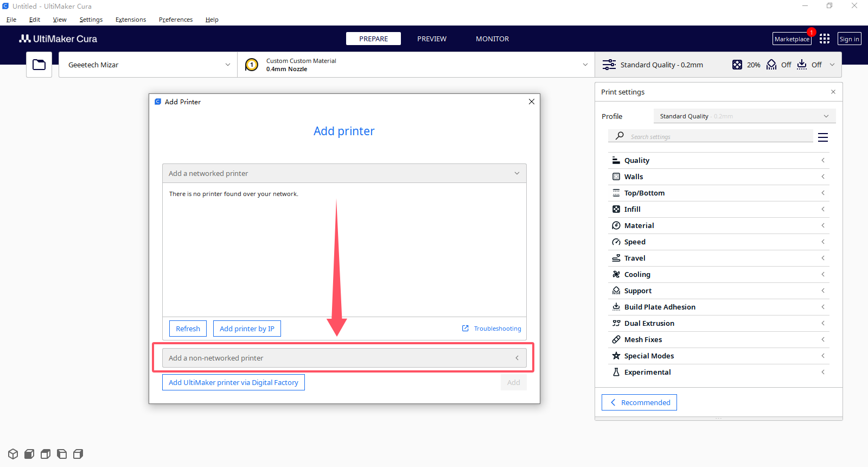Image resolution: width=868 pixels, height=467 pixels.
Task: Close the Print settings panel
Action: [x=833, y=92]
